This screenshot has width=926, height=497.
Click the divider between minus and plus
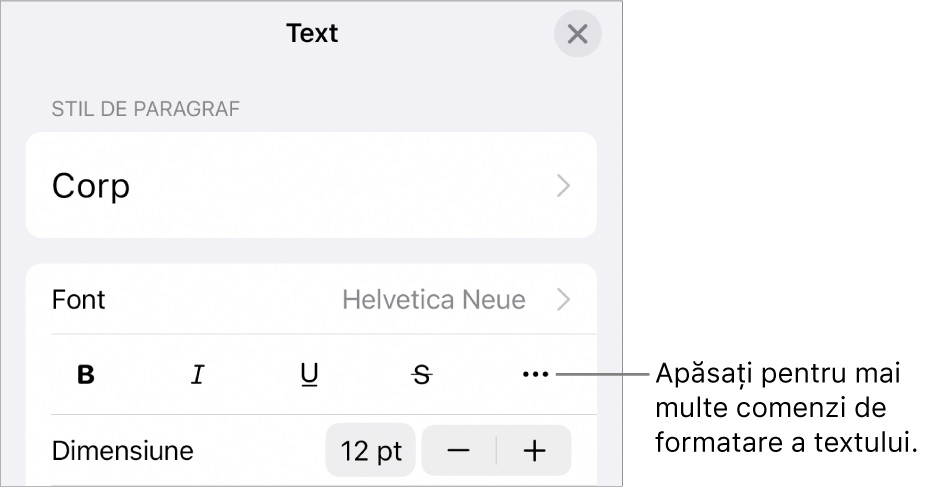tap(497, 451)
